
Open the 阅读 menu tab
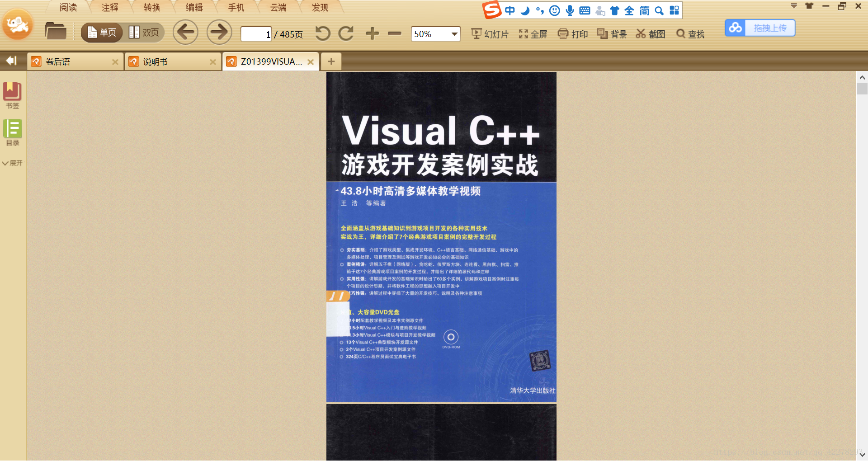[68, 8]
